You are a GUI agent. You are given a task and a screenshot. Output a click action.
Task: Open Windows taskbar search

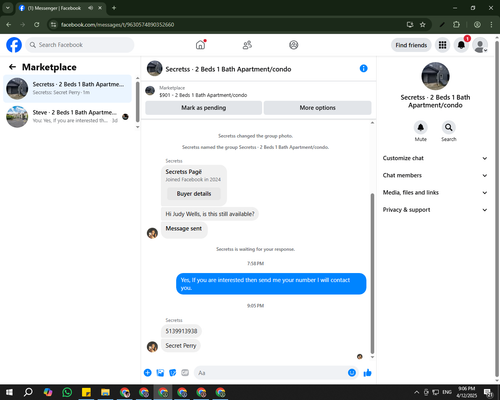coord(28,392)
